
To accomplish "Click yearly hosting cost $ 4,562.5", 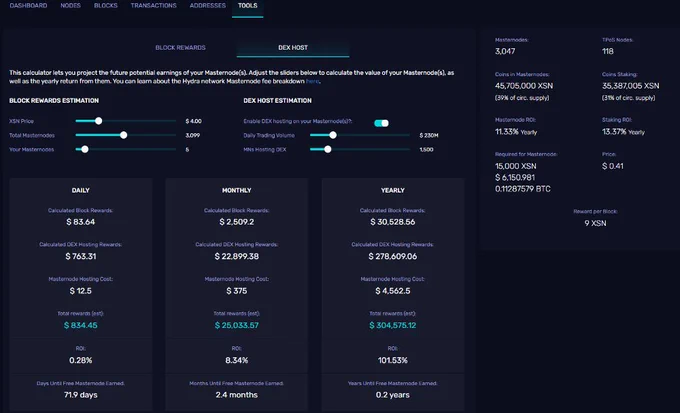I will coord(393,291).
